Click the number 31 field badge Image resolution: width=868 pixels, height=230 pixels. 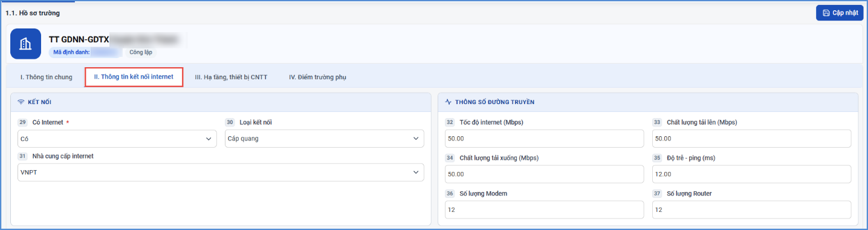coord(23,156)
